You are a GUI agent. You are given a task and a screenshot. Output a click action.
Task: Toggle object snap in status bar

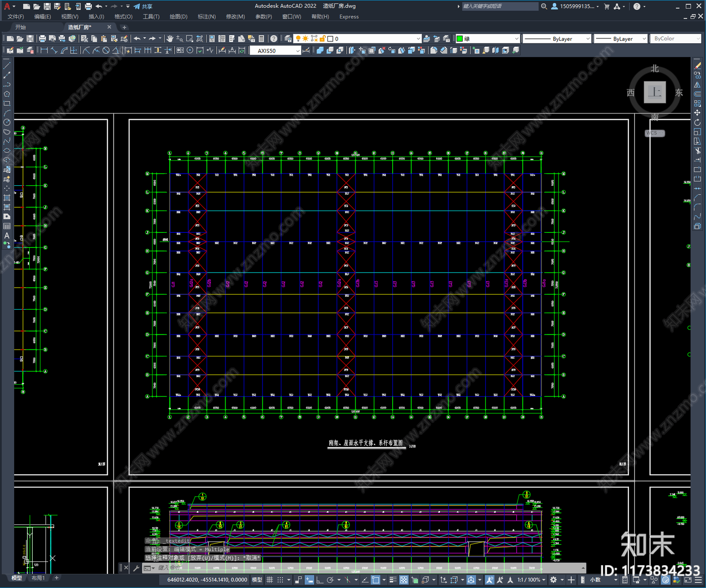[376, 580]
